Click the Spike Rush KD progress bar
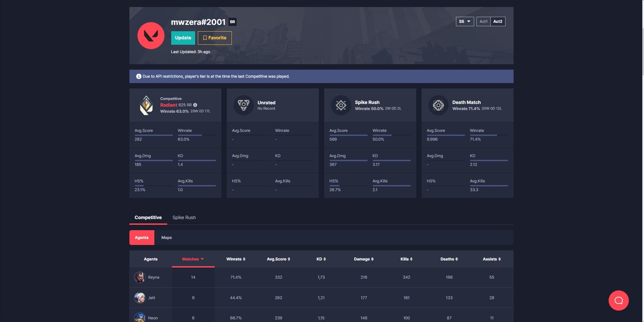The height and width of the screenshot is (322, 644). (392, 160)
